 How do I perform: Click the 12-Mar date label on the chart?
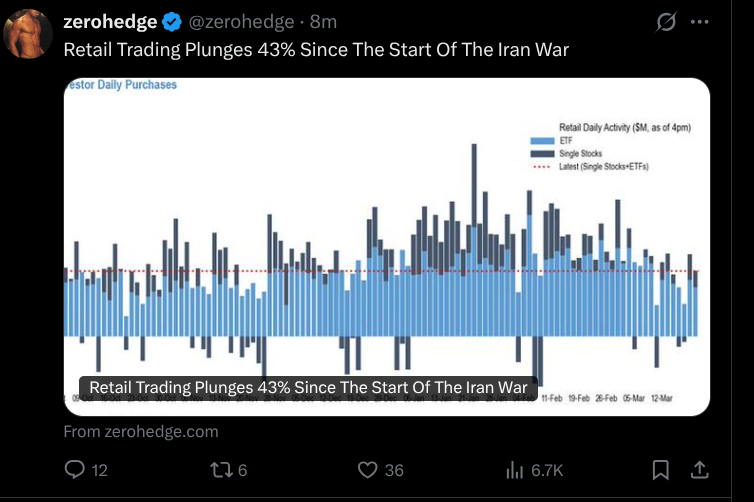pos(661,398)
